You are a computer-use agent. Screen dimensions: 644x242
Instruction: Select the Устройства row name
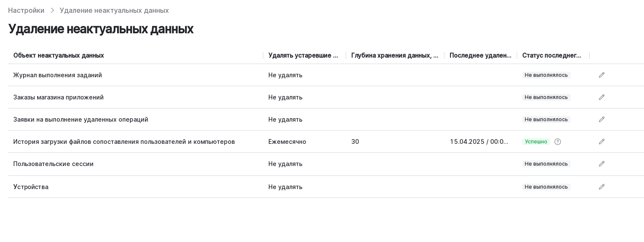coord(31,187)
